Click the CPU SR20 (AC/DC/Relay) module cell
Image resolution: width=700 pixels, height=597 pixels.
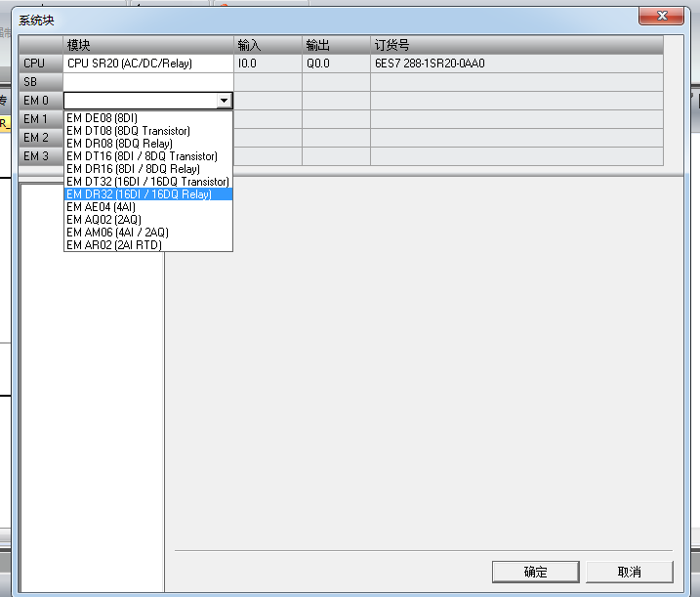click(148, 64)
